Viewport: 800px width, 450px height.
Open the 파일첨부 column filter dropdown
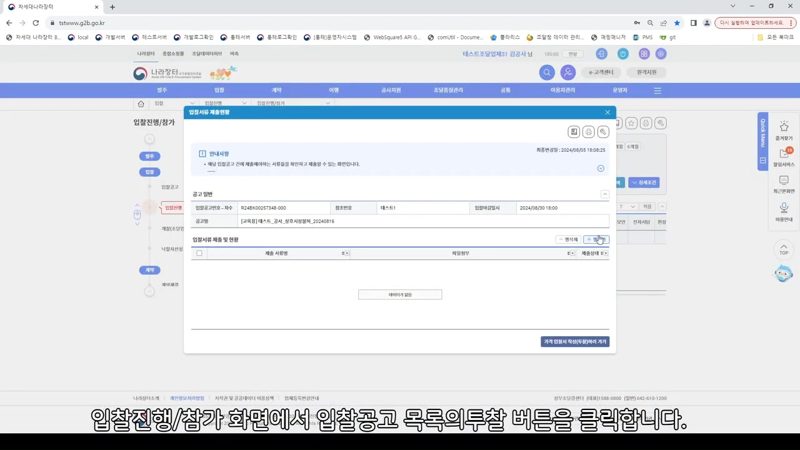pos(571,253)
